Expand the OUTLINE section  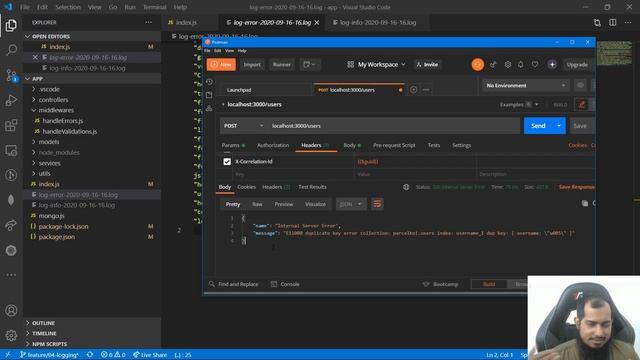pyautogui.click(x=93, y=323)
